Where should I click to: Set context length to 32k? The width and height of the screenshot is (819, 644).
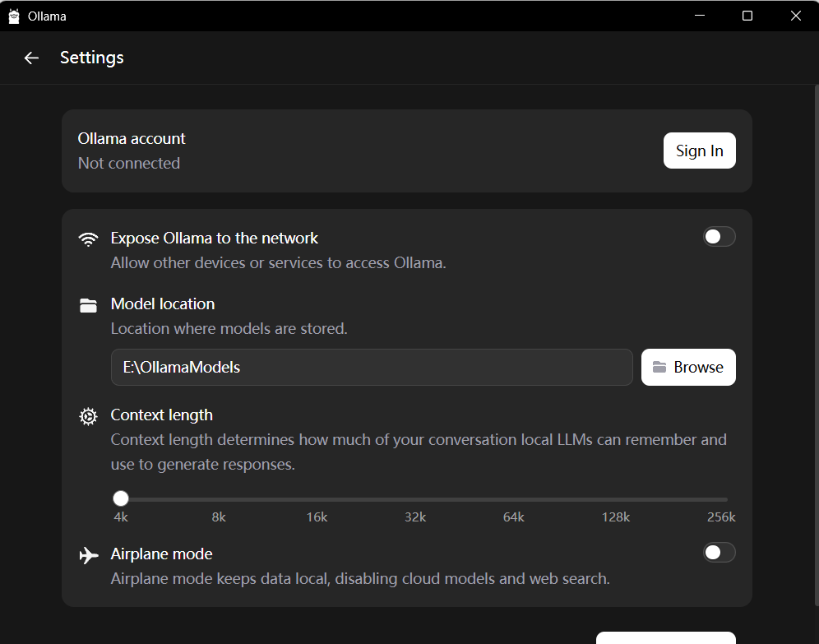[415, 517]
